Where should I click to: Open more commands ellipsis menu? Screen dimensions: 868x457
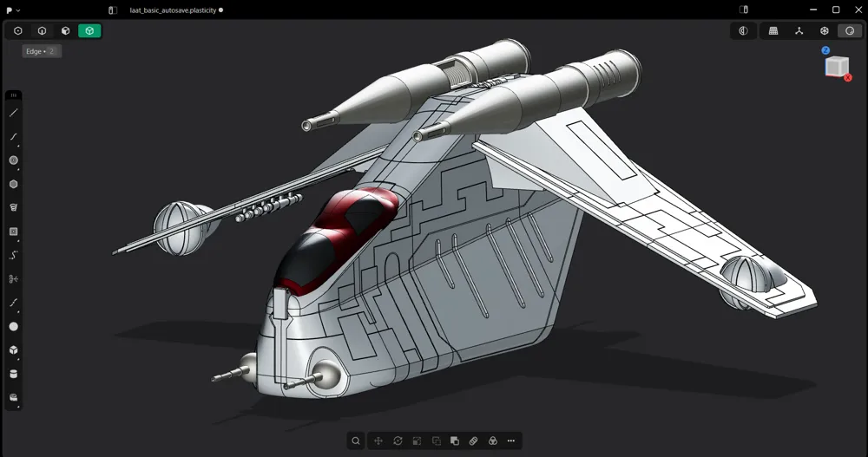click(x=511, y=441)
